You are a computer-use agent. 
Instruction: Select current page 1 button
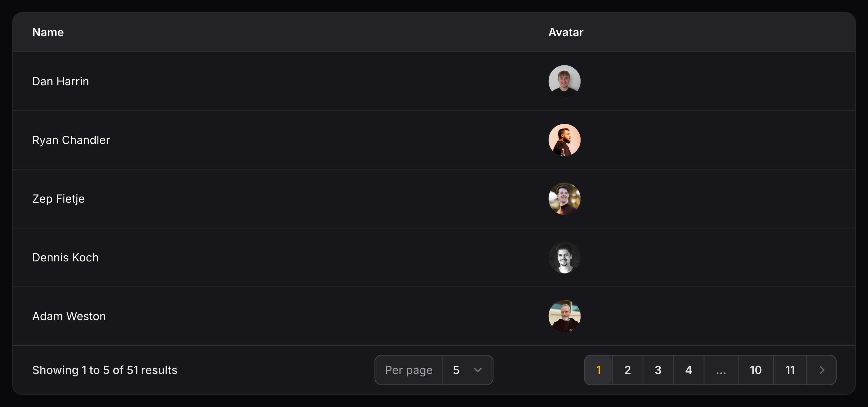[598, 370]
